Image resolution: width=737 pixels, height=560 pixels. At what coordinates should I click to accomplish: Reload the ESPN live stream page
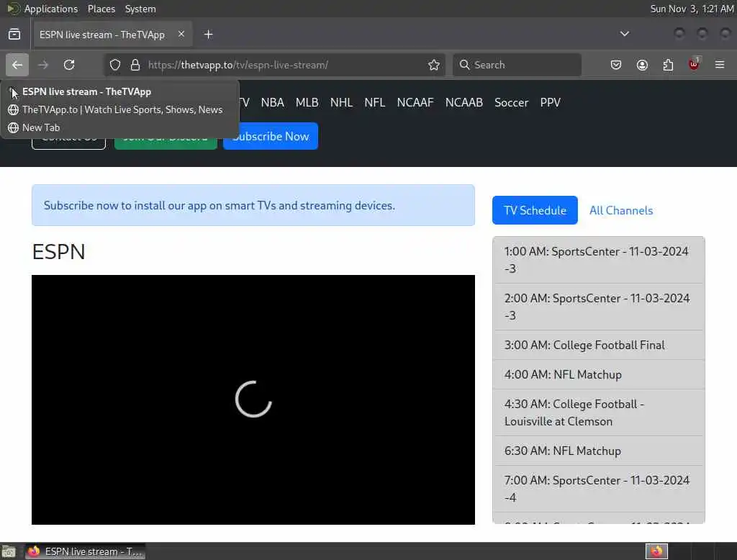tap(69, 65)
